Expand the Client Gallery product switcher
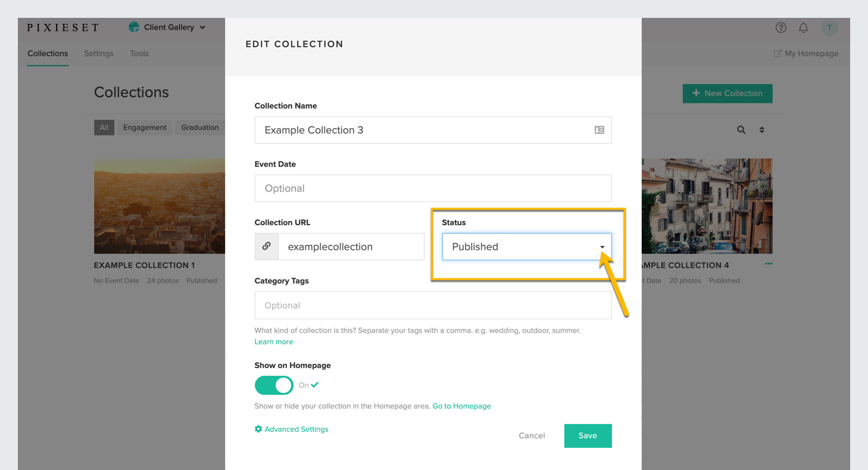This screenshot has height=470, width=868. [x=167, y=27]
